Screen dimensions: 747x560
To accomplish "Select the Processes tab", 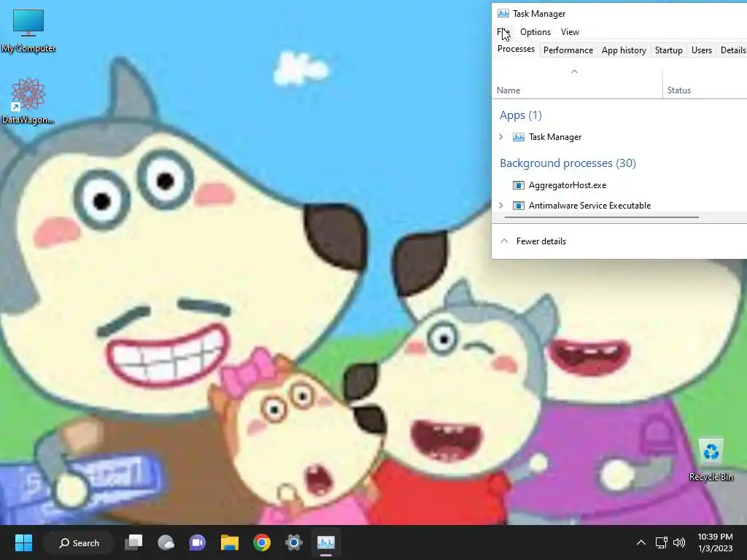I will click(516, 49).
